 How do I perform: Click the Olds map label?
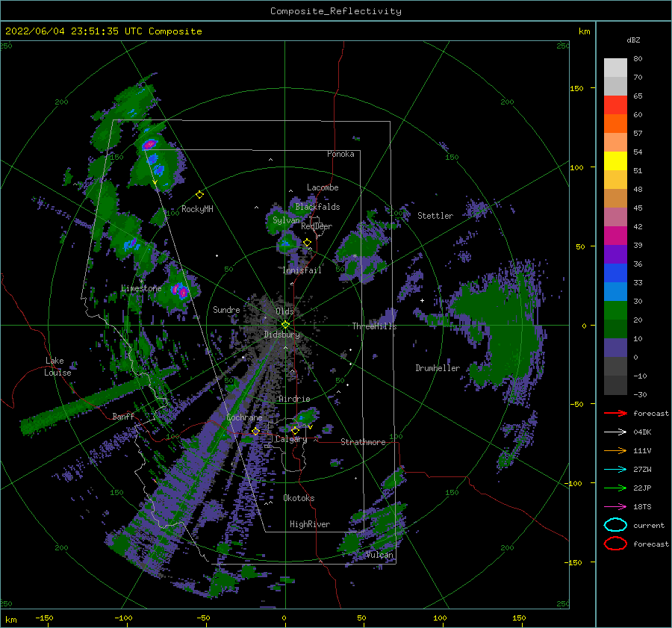tap(284, 311)
